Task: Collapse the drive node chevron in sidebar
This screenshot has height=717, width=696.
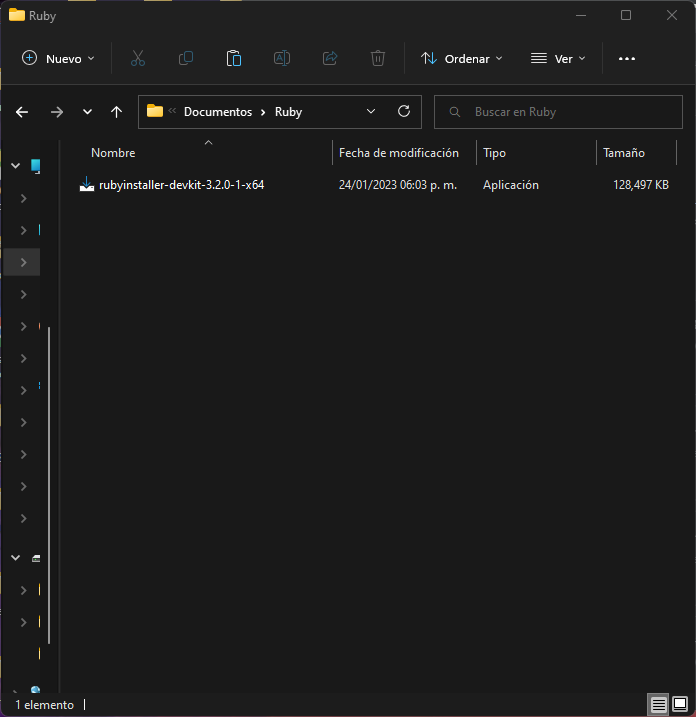Action: tap(16, 558)
